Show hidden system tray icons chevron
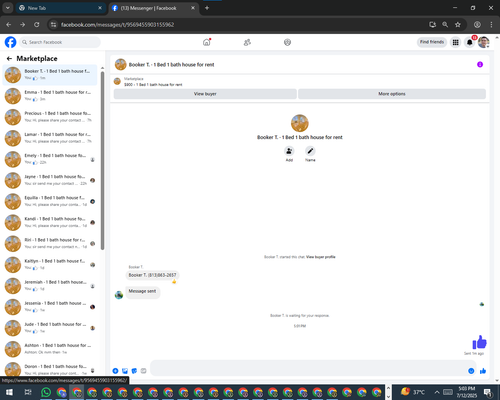Image resolution: width=500 pixels, height=400 pixels. click(x=437, y=392)
